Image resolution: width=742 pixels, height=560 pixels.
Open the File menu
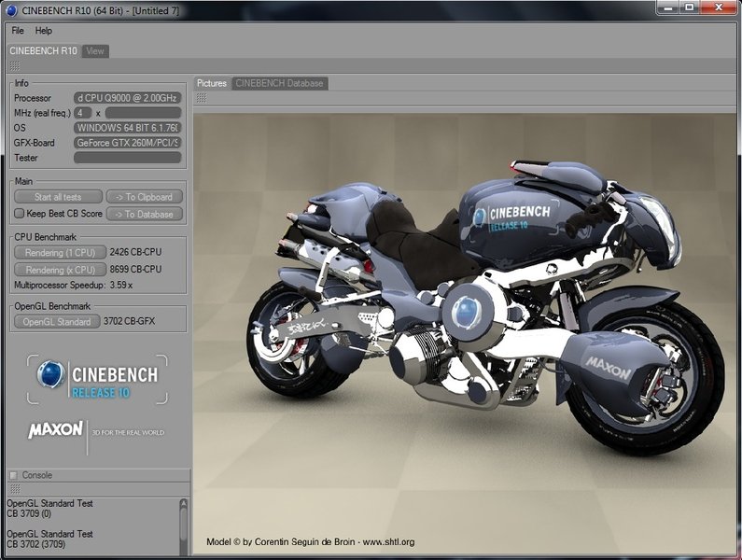coord(18,31)
